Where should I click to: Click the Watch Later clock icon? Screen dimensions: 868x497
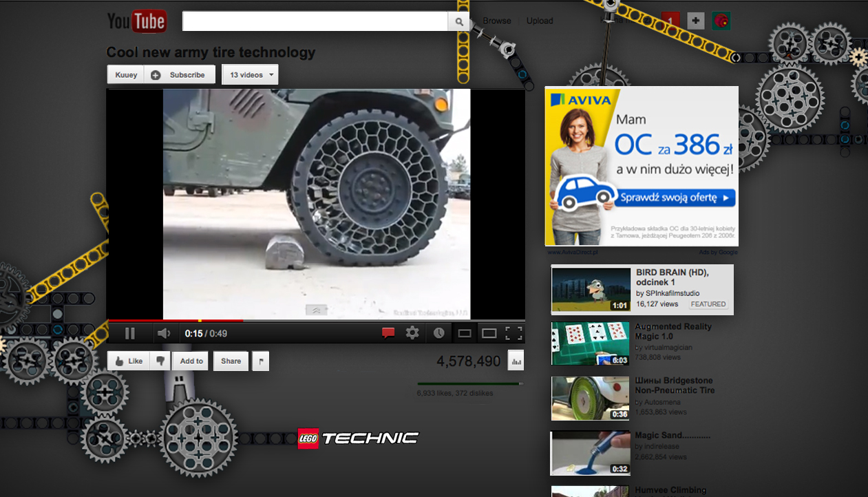[x=438, y=333]
